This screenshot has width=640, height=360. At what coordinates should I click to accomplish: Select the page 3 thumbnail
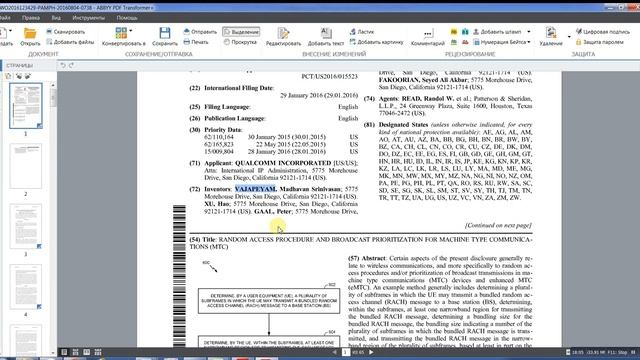click(26, 226)
